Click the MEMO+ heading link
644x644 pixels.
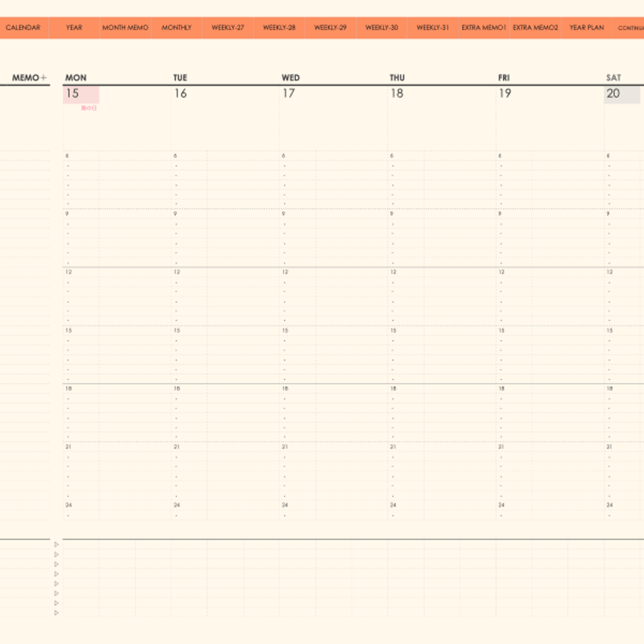pos(29,78)
